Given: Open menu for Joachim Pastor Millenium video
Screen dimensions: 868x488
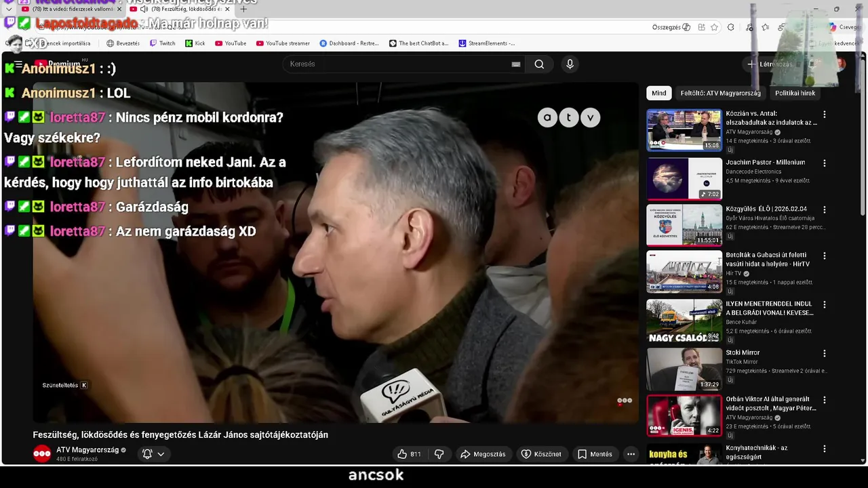Looking at the screenshot, I should point(825,163).
